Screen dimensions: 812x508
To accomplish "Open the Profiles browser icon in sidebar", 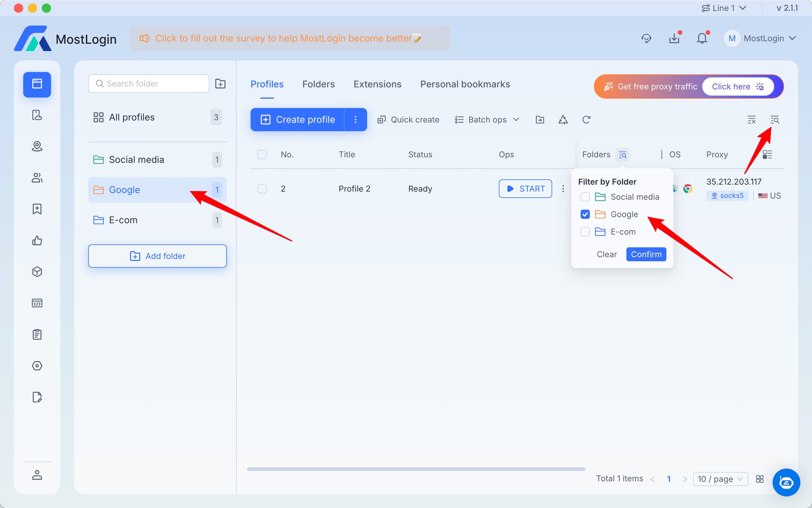I will (37, 84).
